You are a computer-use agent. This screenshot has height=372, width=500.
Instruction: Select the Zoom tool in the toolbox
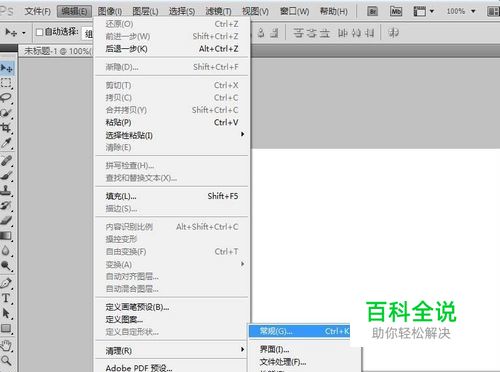tap(6, 360)
